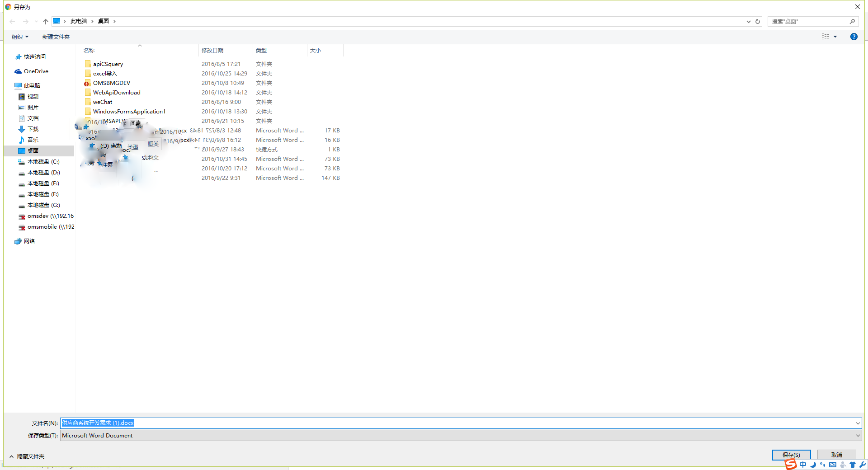Click the blue help question mark icon
This screenshot has width=868, height=470.
pos(854,37)
